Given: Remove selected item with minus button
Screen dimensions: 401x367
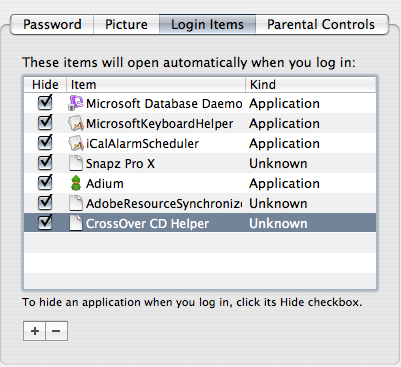Looking at the screenshot, I should click(56, 331).
